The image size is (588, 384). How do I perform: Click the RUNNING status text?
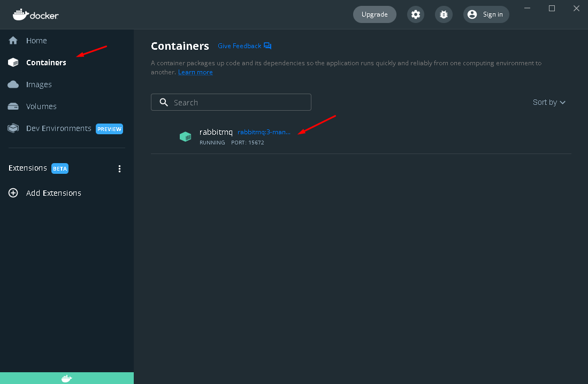(x=212, y=142)
